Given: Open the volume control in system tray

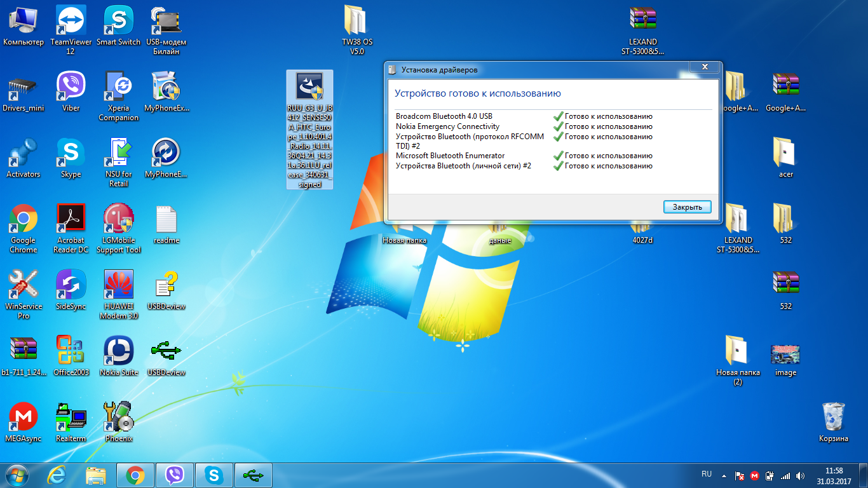Looking at the screenshot, I should [800, 475].
